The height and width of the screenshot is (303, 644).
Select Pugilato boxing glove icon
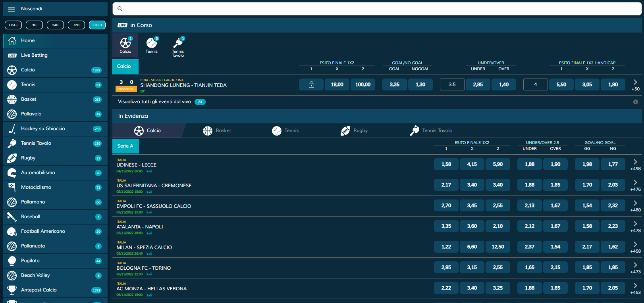12,261
